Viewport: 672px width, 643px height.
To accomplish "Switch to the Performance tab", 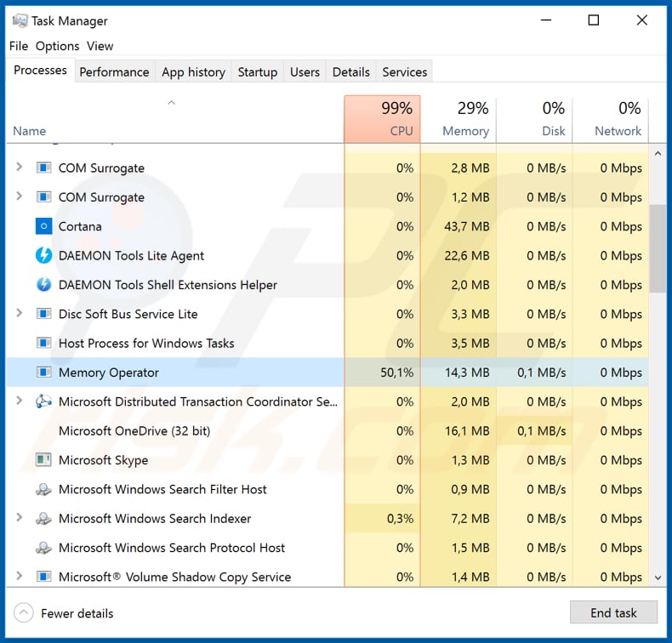I will pyautogui.click(x=115, y=72).
